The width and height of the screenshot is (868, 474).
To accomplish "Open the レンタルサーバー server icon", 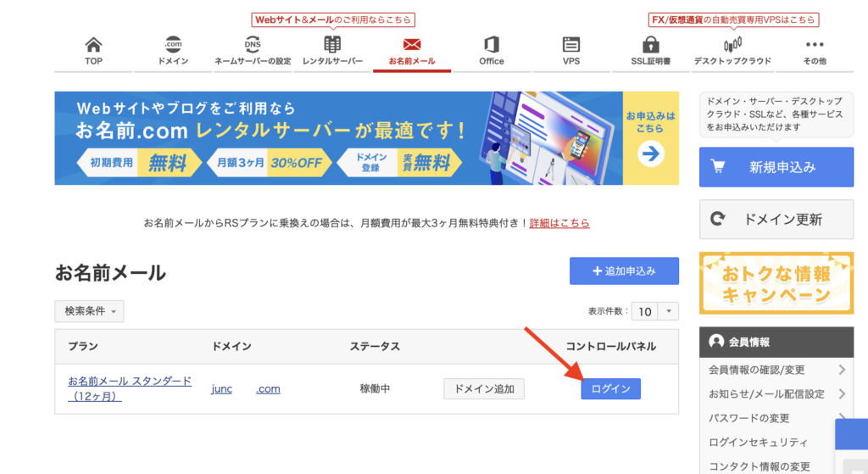I will coord(332,44).
